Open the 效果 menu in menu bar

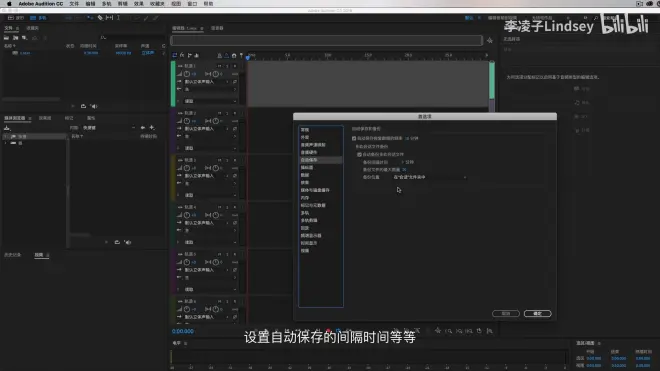coord(138,4)
